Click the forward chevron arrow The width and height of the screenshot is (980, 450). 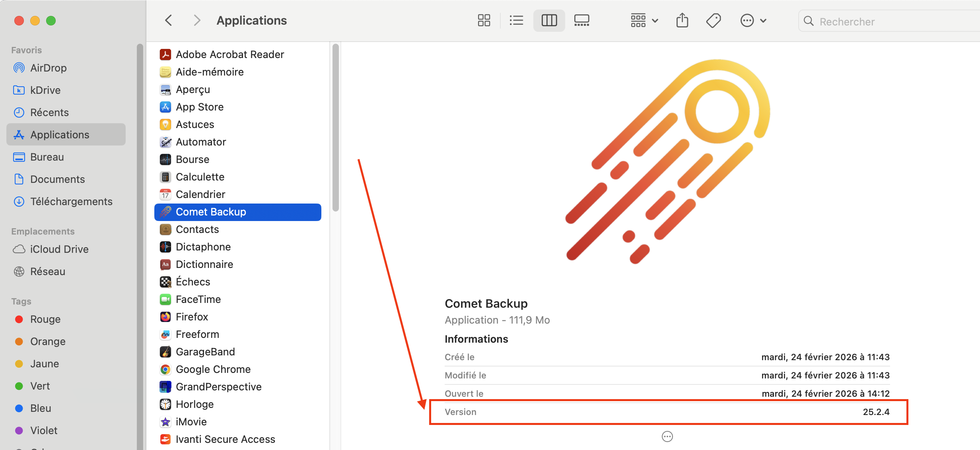[x=196, y=21]
